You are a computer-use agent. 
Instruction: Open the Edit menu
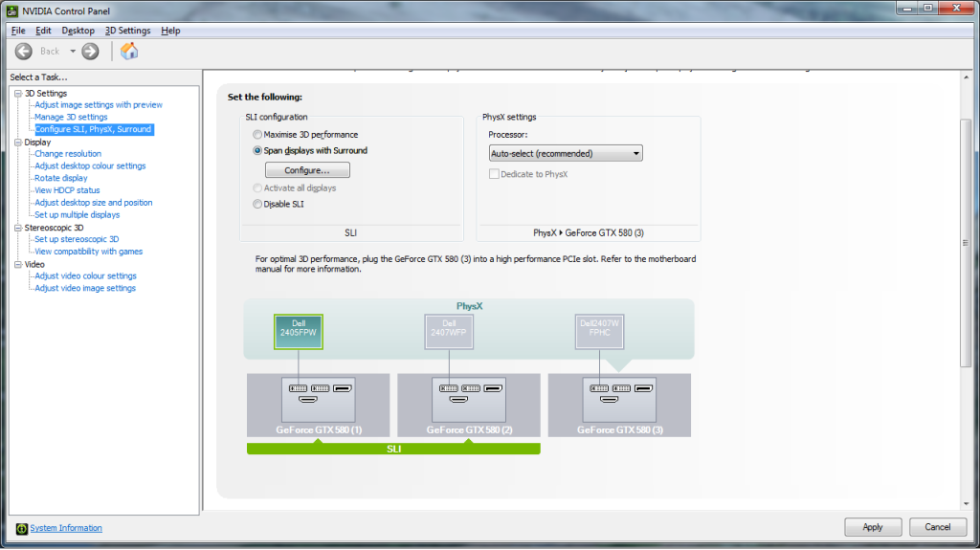[x=43, y=31]
